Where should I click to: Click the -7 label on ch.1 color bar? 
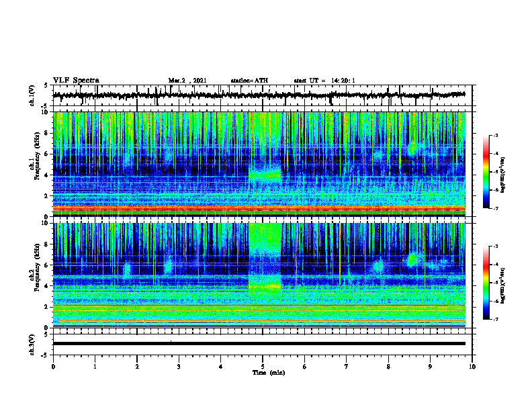click(496, 208)
